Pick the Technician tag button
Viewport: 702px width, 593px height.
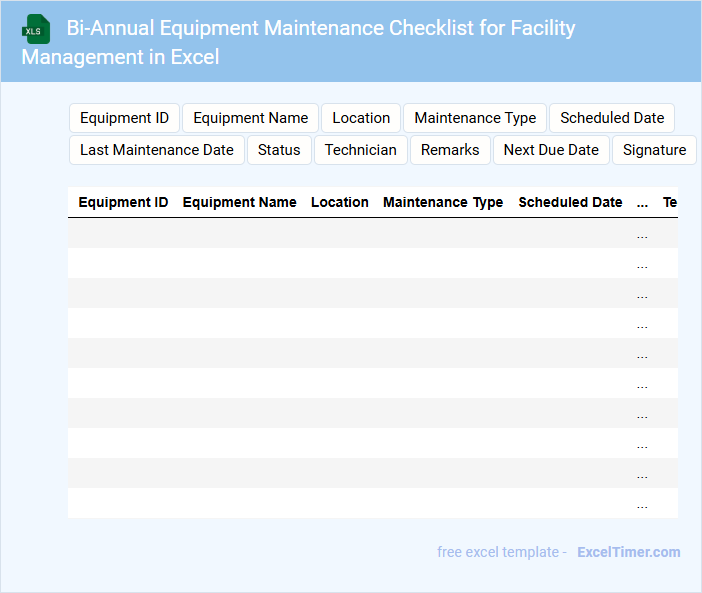(x=361, y=150)
